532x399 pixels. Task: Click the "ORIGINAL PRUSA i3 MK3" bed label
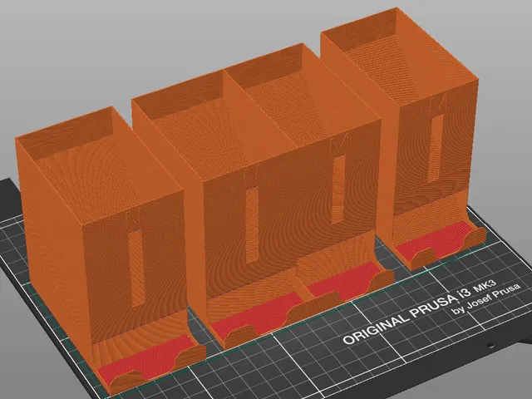pyautogui.click(x=420, y=312)
